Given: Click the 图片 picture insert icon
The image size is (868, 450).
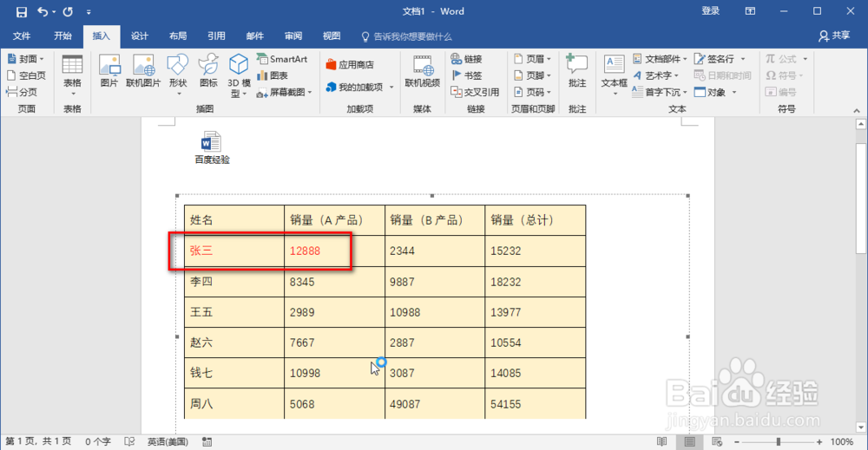Looking at the screenshot, I should tap(109, 71).
